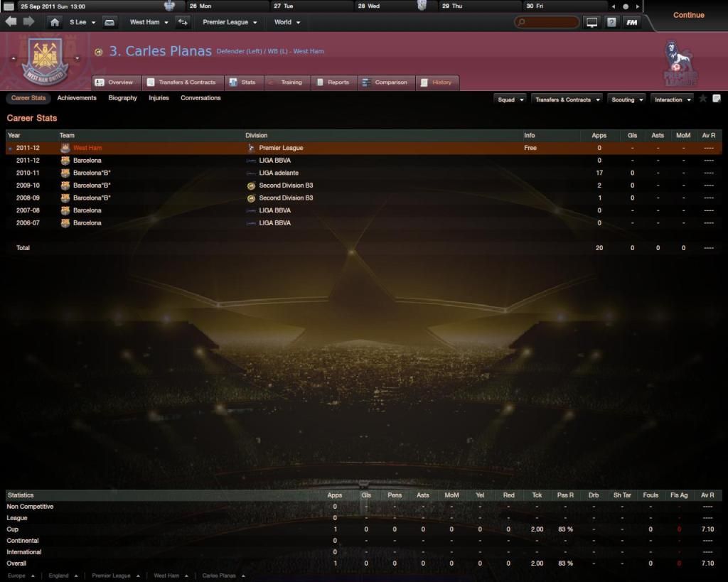Move calendar forward with the right arrow
The image size is (728, 582).
click(x=638, y=6)
